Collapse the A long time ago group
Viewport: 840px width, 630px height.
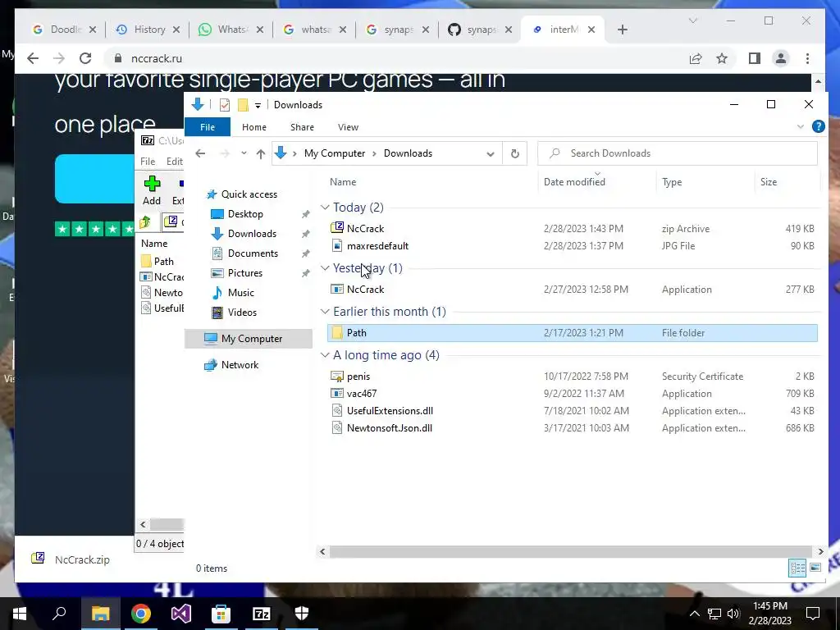[x=325, y=354]
